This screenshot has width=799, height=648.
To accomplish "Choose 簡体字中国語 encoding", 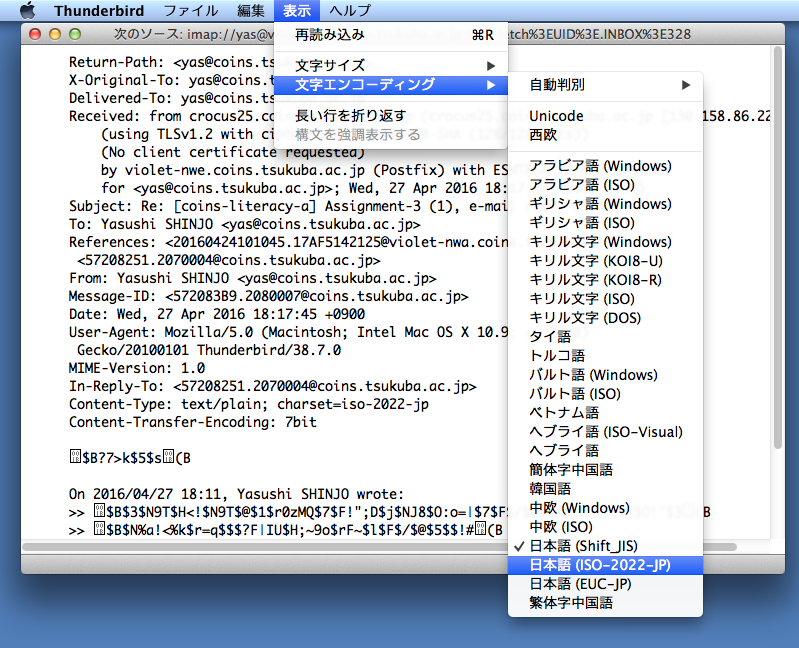I will tap(605, 470).
